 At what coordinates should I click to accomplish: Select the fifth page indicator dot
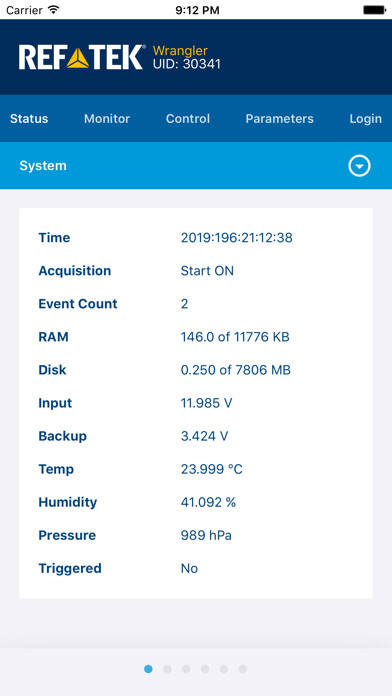224,669
